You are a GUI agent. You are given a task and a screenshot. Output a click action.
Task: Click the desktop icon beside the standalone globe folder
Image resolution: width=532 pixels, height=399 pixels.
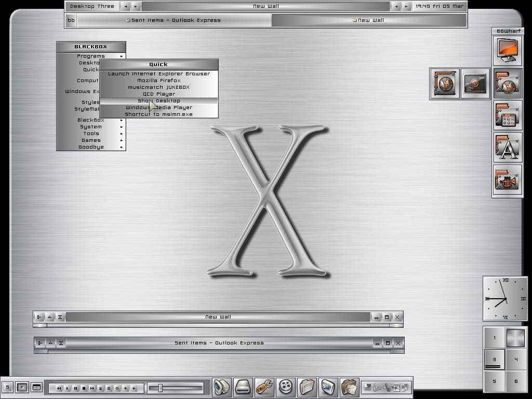[475, 84]
